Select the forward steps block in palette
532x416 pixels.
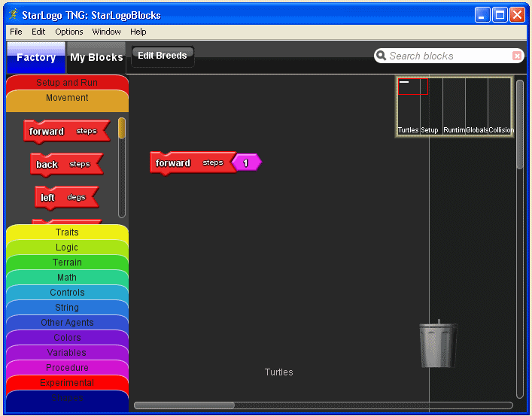[66, 131]
